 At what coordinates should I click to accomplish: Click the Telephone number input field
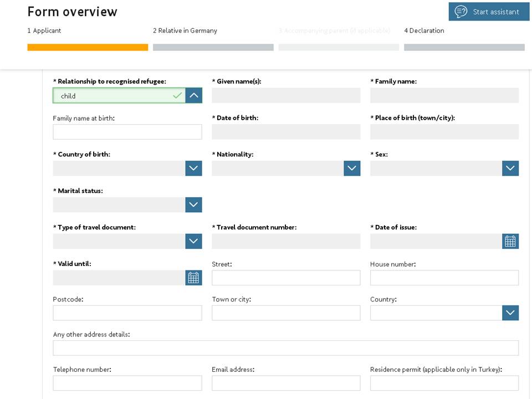pyautogui.click(x=127, y=383)
